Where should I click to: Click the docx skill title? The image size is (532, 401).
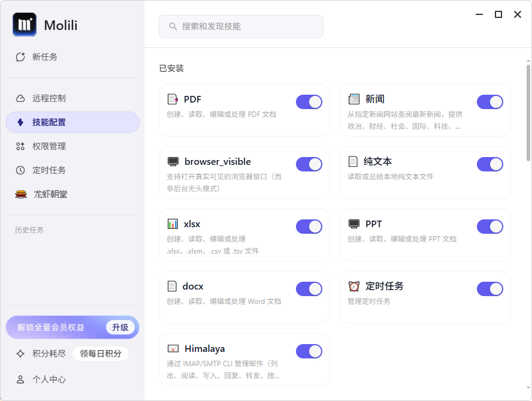click(193, 287)
